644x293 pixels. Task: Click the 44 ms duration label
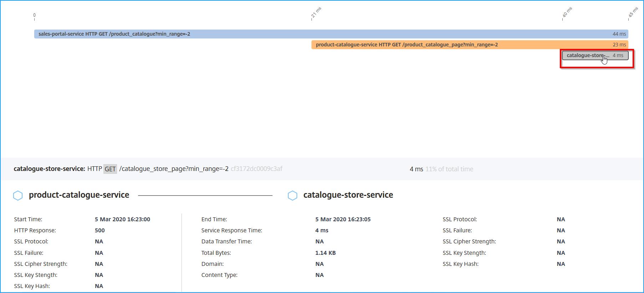coord(619,34)
